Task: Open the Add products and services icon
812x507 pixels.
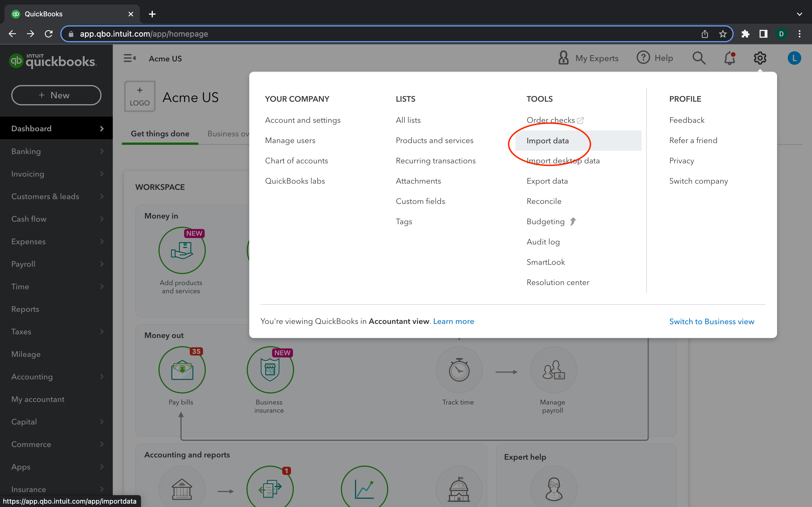Action: [x=182, y=250]
